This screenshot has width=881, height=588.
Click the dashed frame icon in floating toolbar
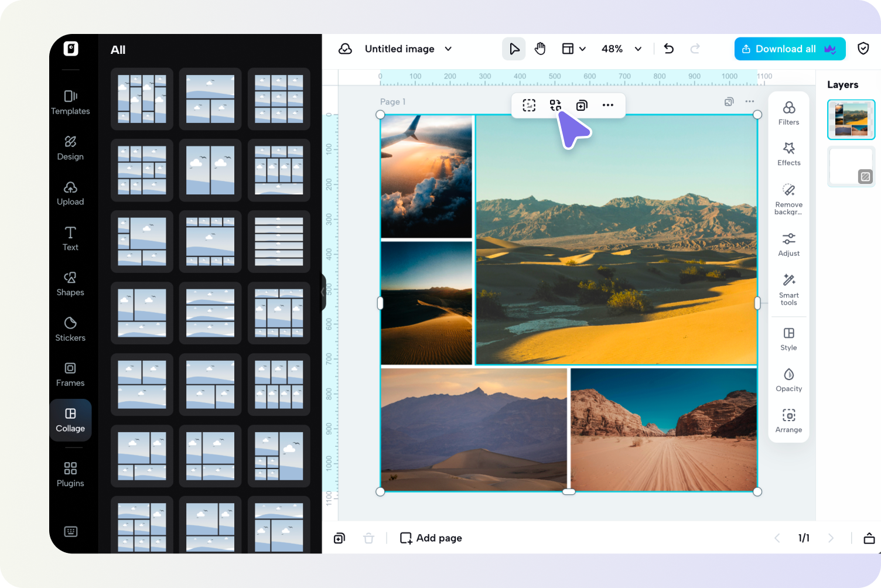click(x=529, y=105)
